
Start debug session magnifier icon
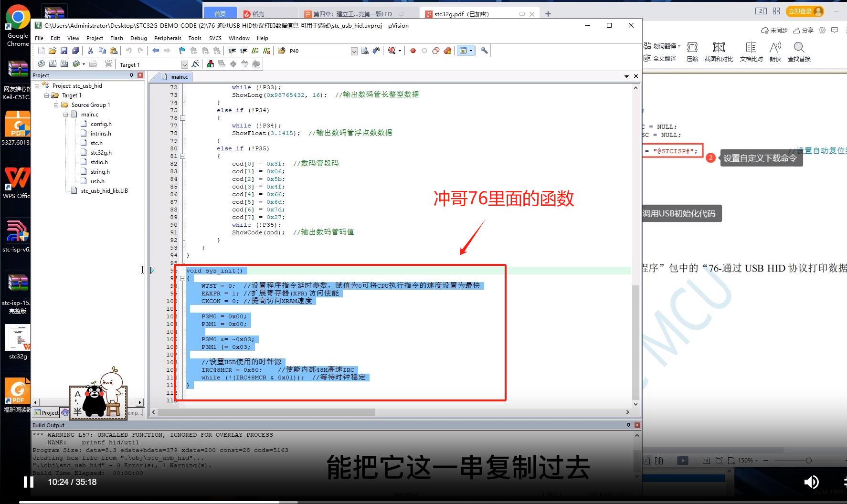coord(392,51)
